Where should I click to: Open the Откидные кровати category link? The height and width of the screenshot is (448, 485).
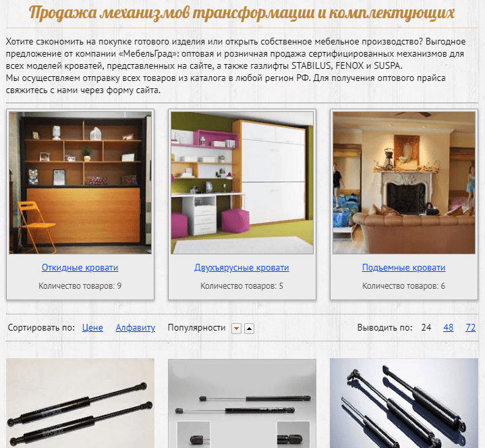80,267
